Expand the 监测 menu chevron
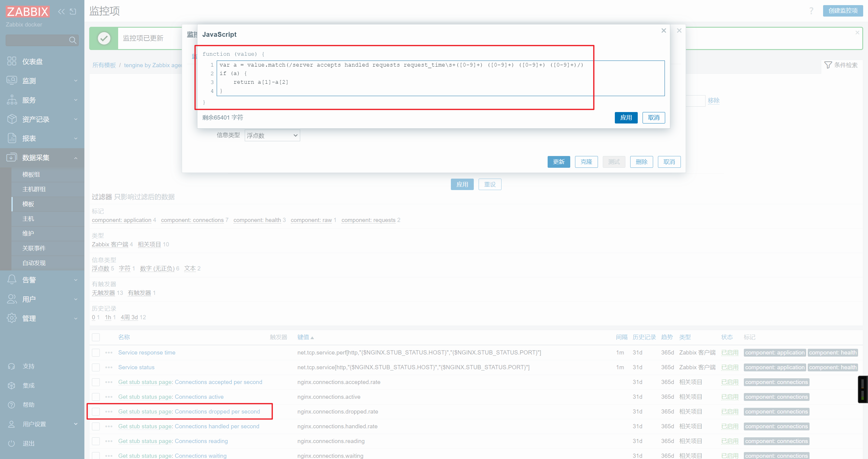Viewport: 868px width, 459px height. 75,81
